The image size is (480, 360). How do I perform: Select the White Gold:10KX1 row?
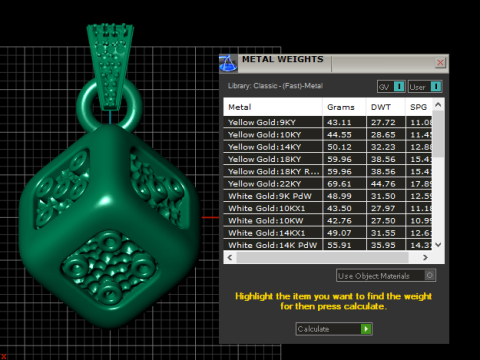[328, 208]
